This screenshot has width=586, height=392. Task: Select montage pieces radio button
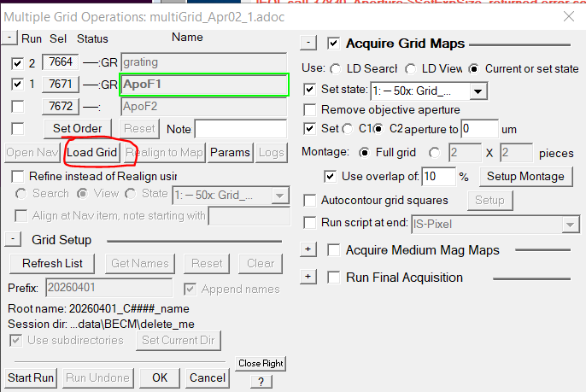[x=434, y=153]
